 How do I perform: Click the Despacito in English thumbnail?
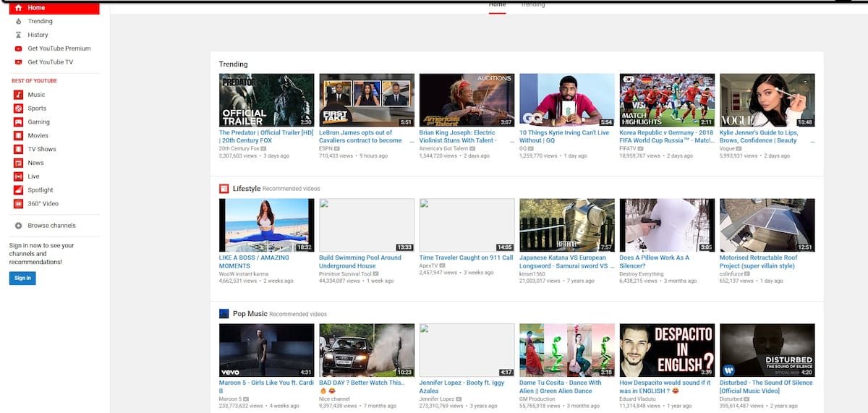tap(668, 350)
